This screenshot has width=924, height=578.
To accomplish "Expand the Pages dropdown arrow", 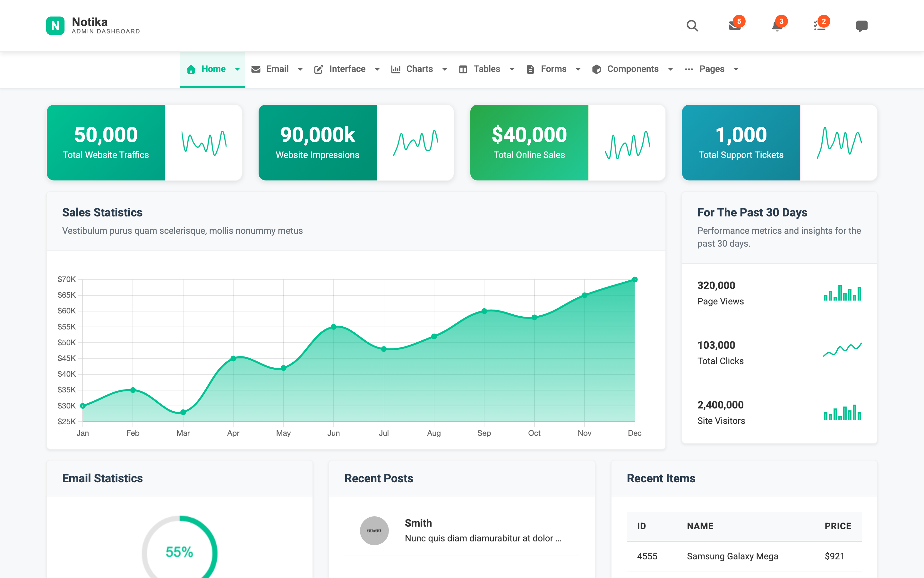I will pos(736,69).
